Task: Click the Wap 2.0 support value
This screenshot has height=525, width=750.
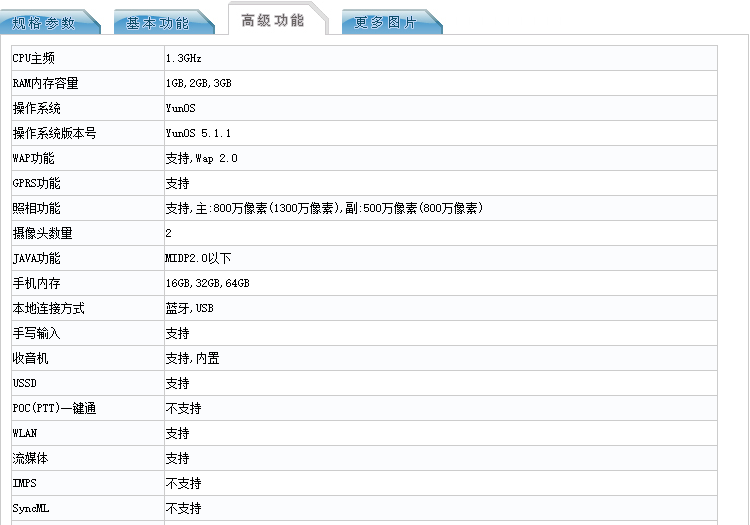Action: pos(201,159)
